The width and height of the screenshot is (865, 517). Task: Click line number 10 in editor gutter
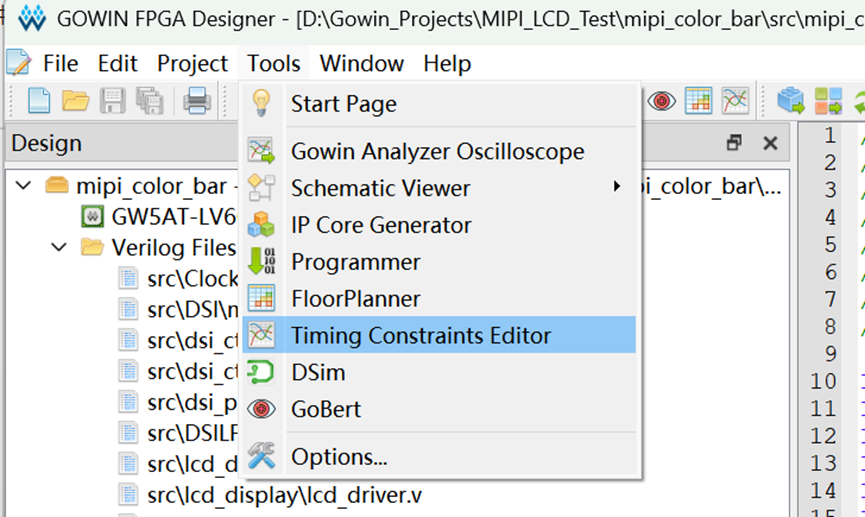tap(823, 381)
